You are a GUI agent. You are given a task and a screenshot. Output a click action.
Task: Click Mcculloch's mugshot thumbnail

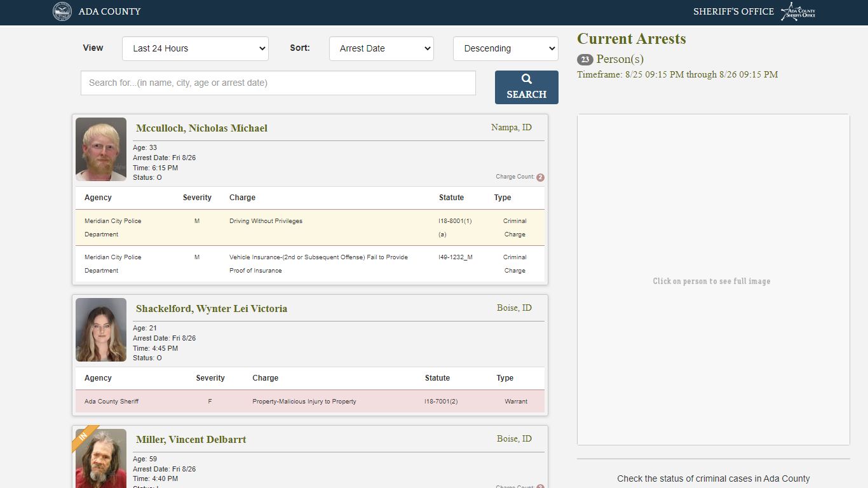coord(101,149)
